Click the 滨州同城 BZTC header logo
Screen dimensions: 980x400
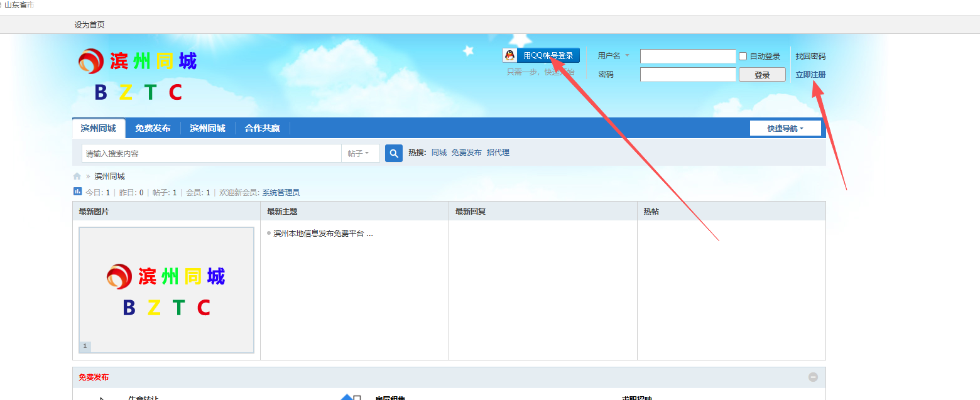click(138, 75)
